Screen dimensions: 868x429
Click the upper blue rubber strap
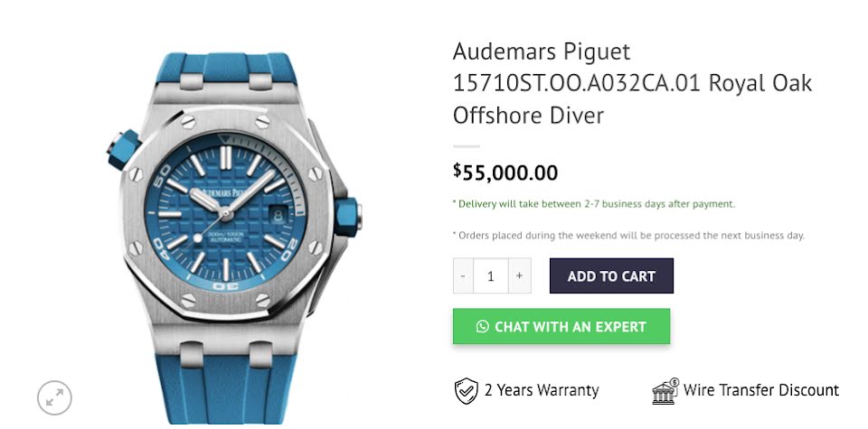click(225, 70)
